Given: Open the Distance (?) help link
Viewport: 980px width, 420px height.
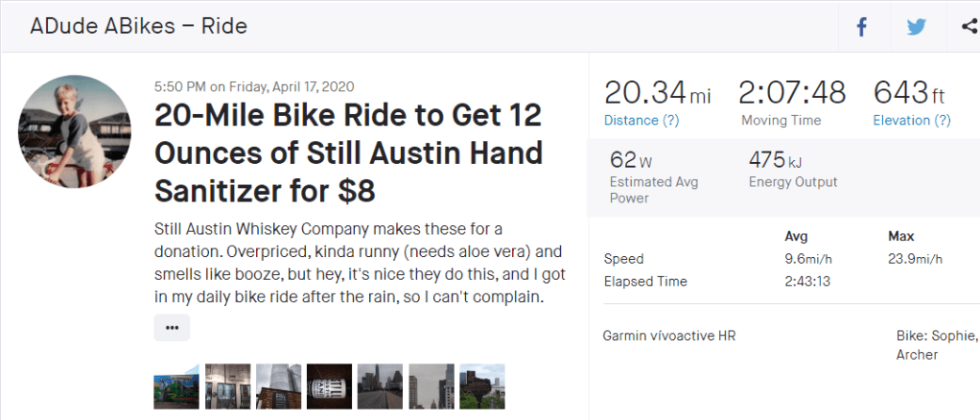Looking at the screenshot, I should pyautogui.click(x=642, y=120).
